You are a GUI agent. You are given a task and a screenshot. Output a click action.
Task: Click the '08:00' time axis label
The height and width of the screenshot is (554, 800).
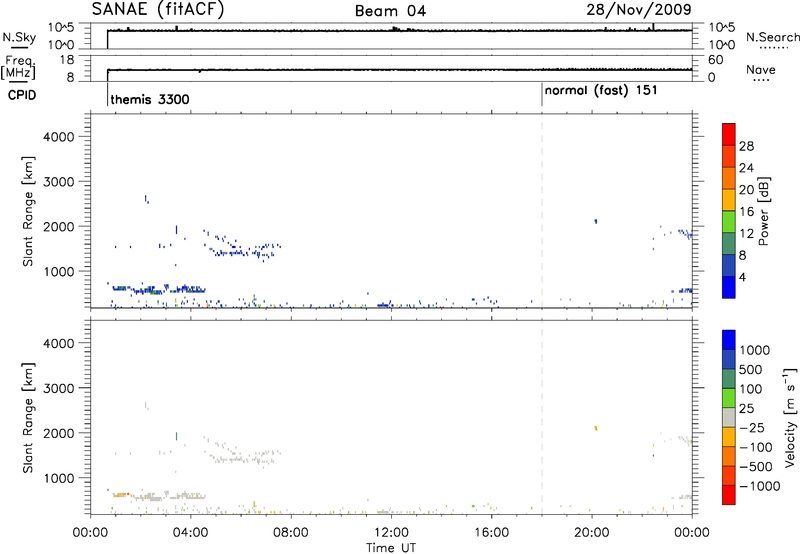pyautogui.click(x=291, y=533)
